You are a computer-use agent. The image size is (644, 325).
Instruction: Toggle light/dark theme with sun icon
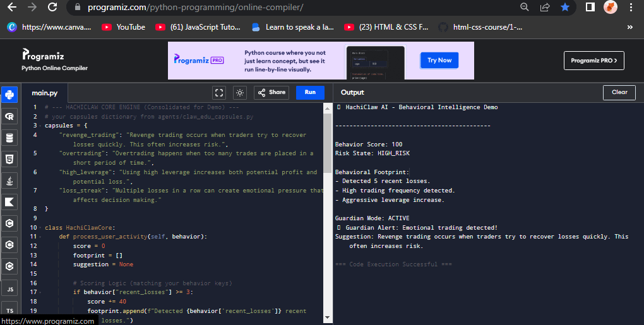240,92
